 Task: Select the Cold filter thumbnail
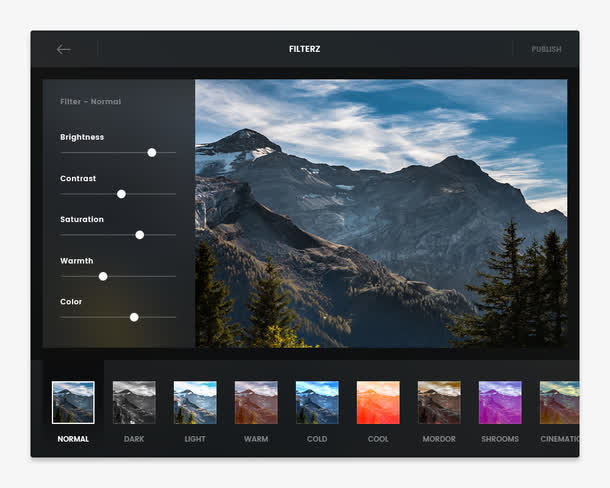click(x=317, y=402)
